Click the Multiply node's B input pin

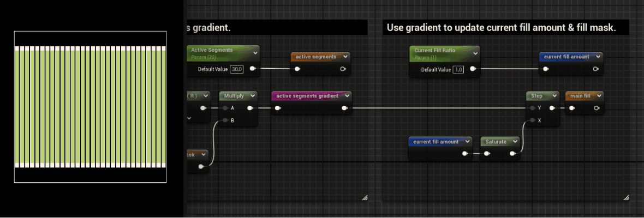[225, 120]
